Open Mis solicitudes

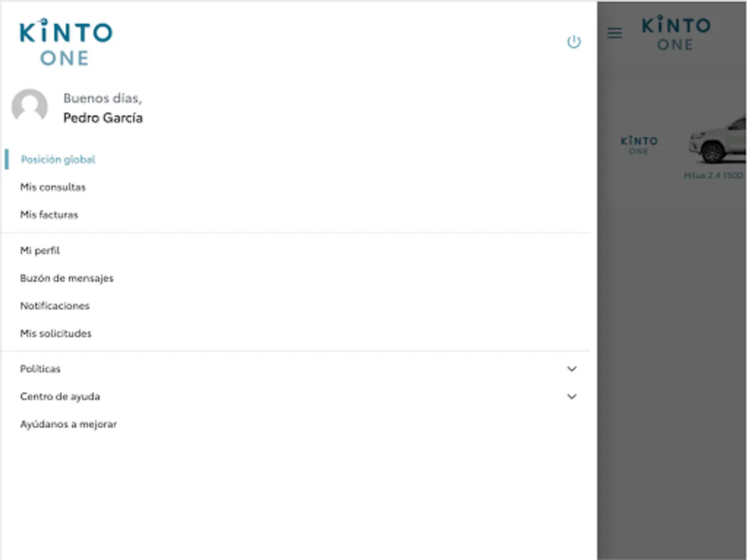coord(55,334)
